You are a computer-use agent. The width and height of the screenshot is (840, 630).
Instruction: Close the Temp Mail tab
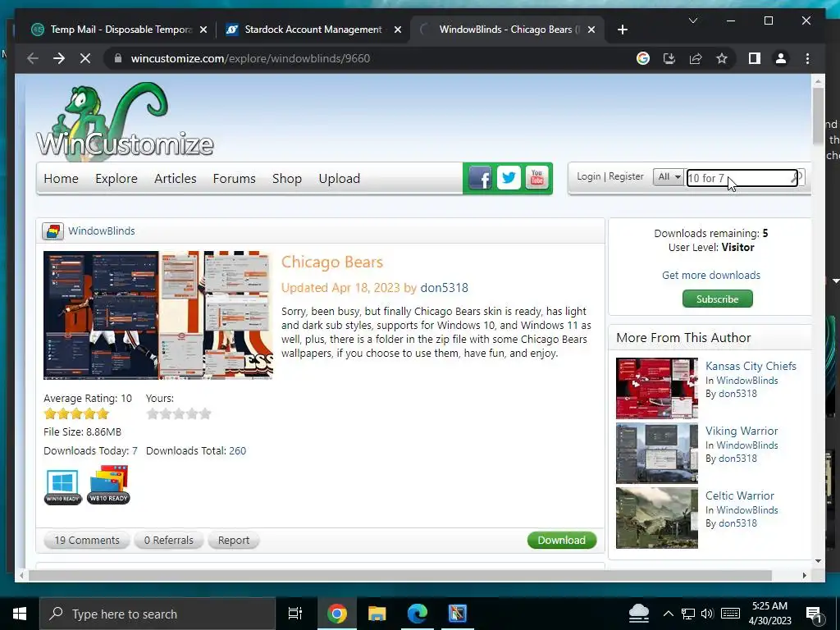tap(203, 30)
